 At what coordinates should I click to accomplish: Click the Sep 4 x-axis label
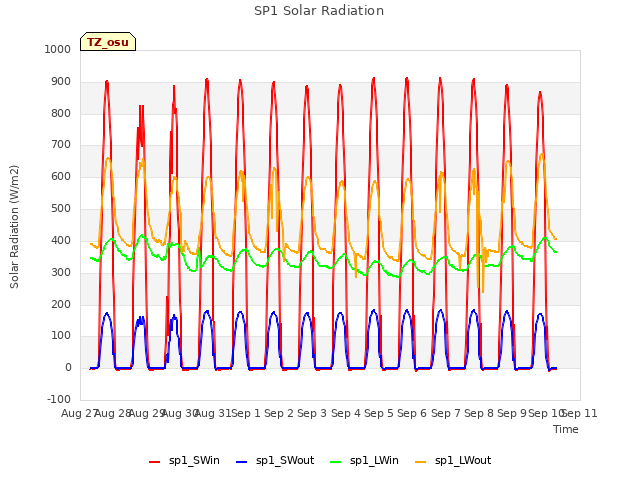click(346, 413)
